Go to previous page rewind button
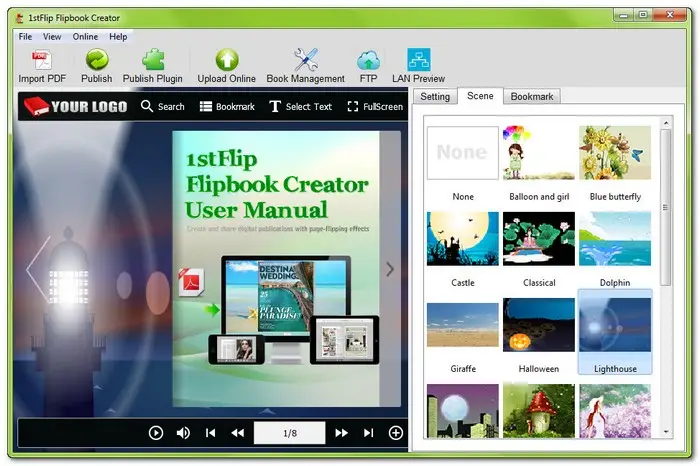Image resolution: width=700 pixels, height=466 pixels. pos(238,433)
